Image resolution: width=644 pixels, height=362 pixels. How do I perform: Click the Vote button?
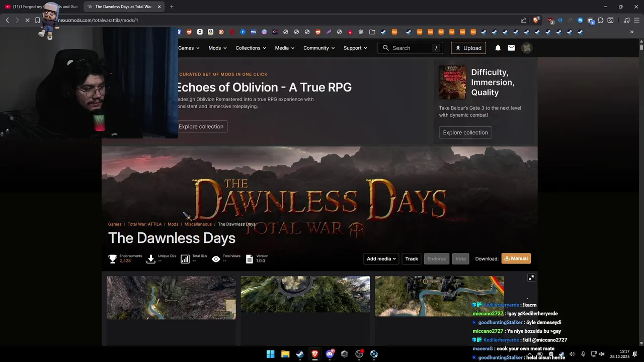pyautogui.click(x=461, y=258)
